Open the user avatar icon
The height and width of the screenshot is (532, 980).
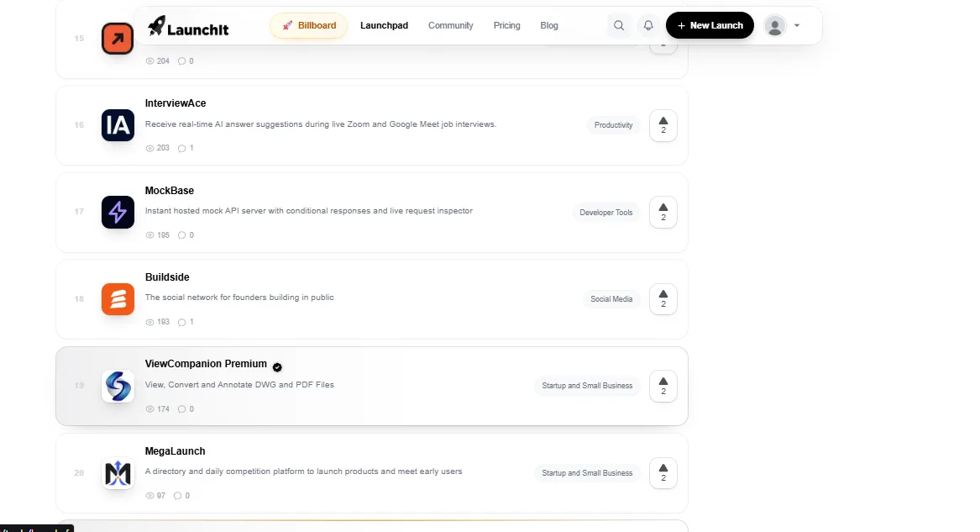click(x=775, y=25)
